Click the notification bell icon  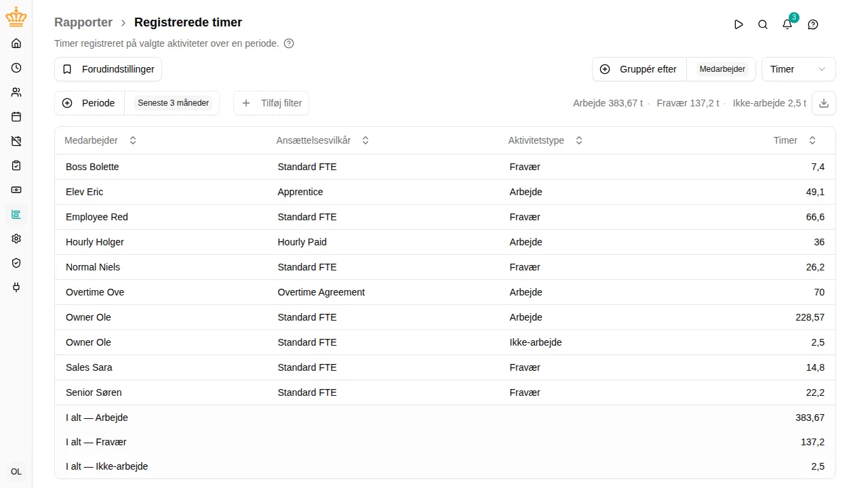[787, 24]
